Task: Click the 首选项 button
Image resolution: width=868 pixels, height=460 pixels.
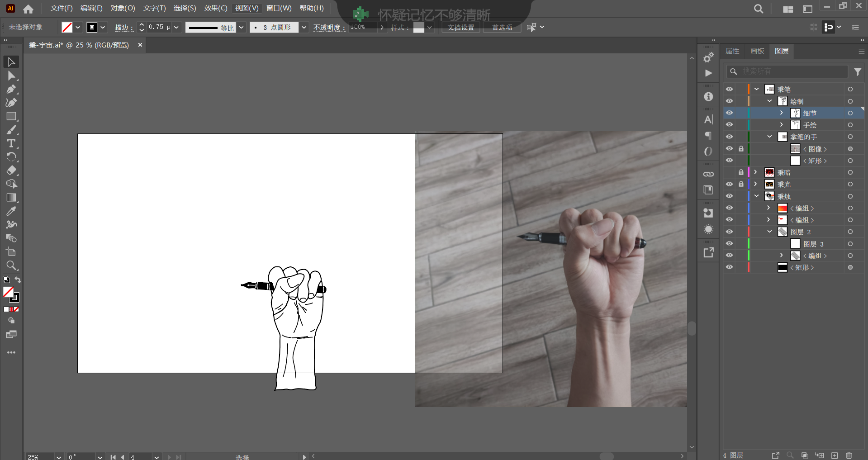Action: tap(502, 28)
